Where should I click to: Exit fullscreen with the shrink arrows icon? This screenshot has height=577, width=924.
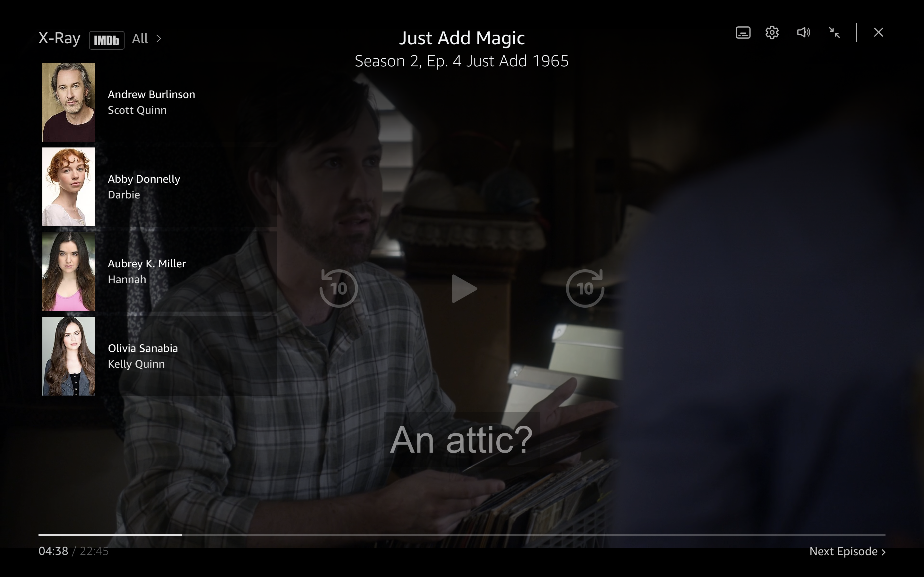pyautogui.click(x=834, y=33)
